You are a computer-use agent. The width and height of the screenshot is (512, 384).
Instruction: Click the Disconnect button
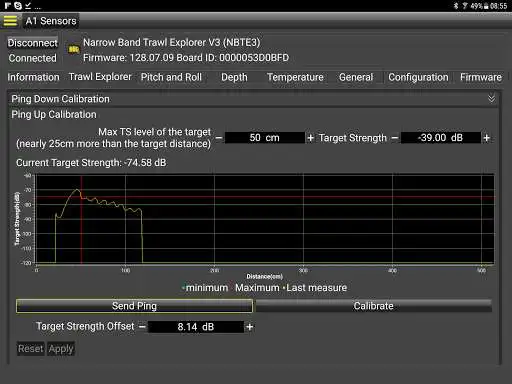[x=33, y=43]
